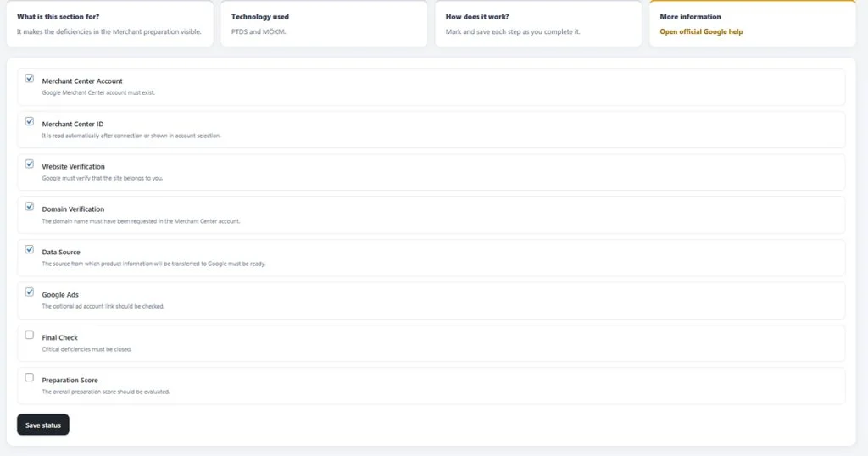Enable the Preparation Score checkbox

tap(30, 377)
